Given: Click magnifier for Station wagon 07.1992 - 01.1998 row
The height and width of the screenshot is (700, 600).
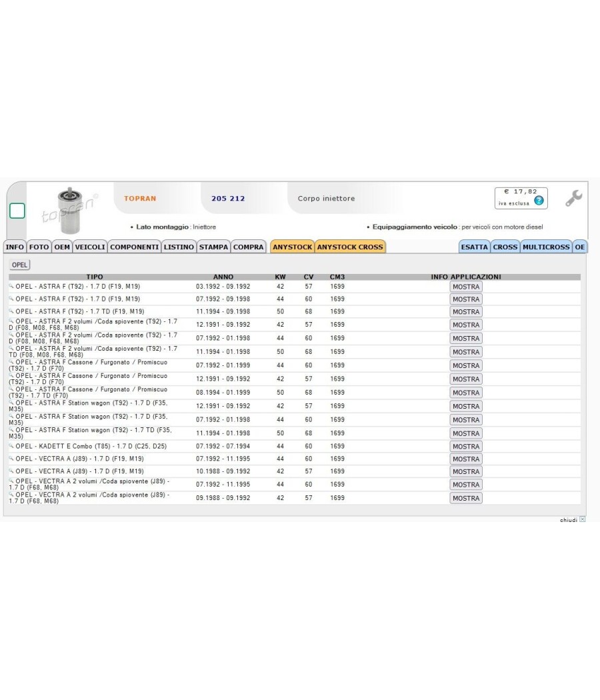Looking at the screenshot, I should tap(11, 416).
